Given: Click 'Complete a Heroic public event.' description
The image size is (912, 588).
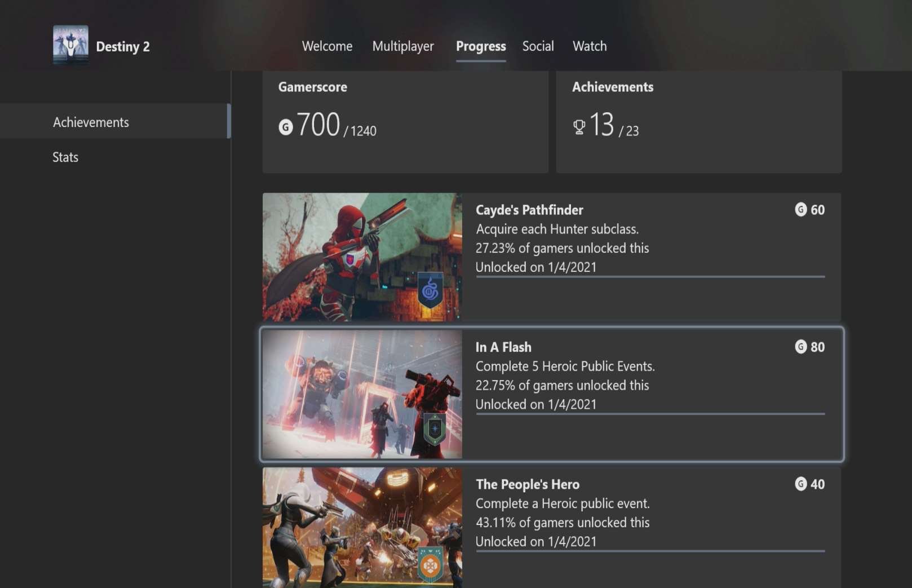Looking at the screenshot, I should pos(563,503).
